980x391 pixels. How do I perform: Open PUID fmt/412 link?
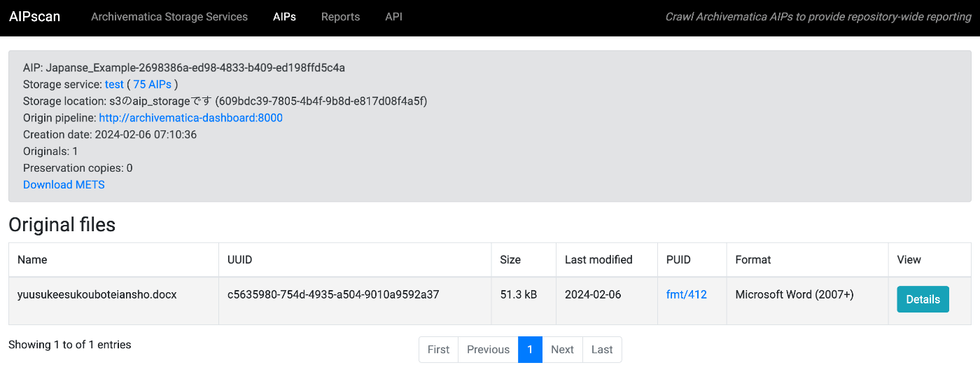(x=686, y=295)
